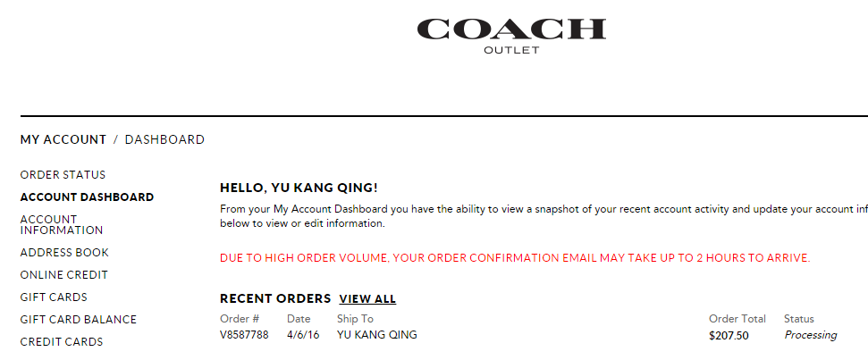Screen dimensions: 868x360
Task: View all recent orders
Action: (367, 299)
